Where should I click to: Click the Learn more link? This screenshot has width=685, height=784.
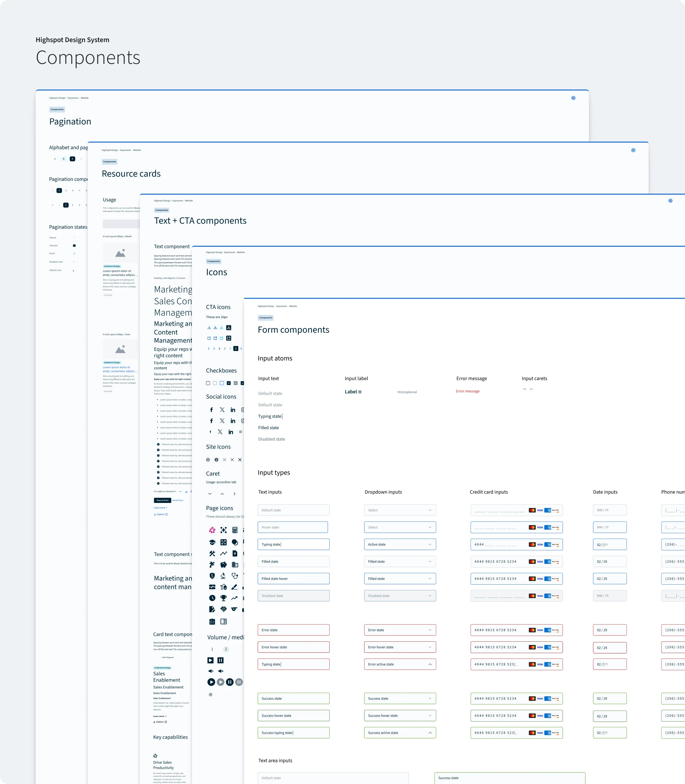[160, 508]
